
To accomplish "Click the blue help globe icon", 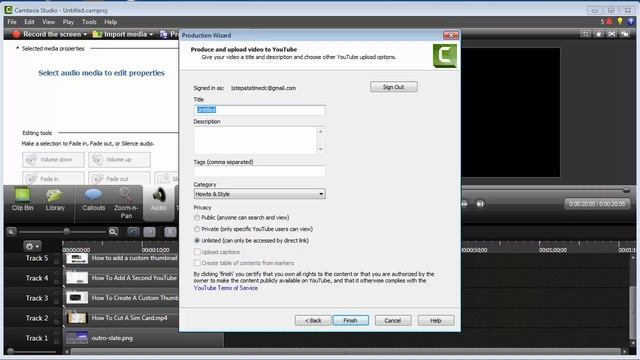I will [631, 21].
